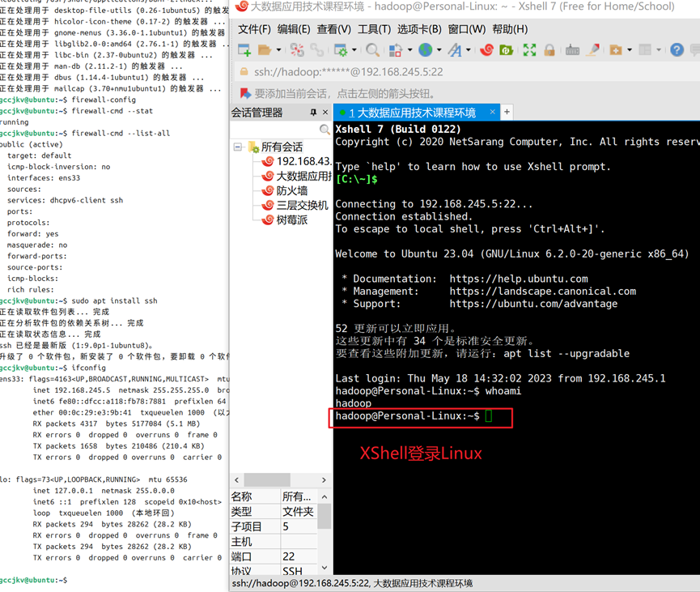Click the Disconnect toolbar icon
This screenshot has height=592, width=700.
[x=297, y=50]
